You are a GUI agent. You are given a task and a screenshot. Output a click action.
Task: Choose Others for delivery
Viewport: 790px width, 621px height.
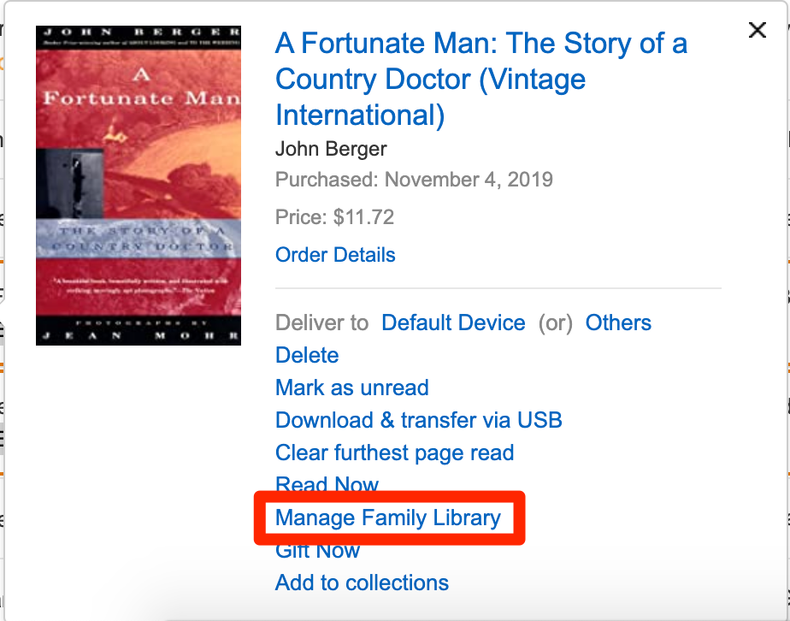point(618,323)
